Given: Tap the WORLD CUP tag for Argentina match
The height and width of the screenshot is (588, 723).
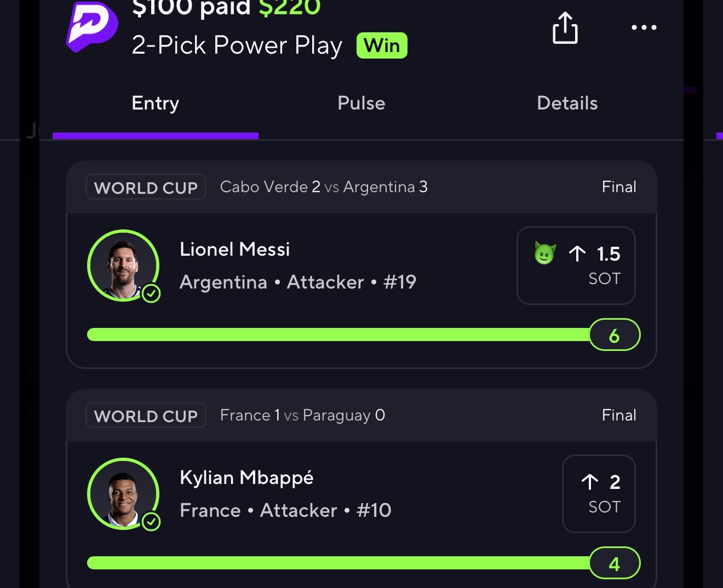Looking at the screenshot, I should [146, 187].
